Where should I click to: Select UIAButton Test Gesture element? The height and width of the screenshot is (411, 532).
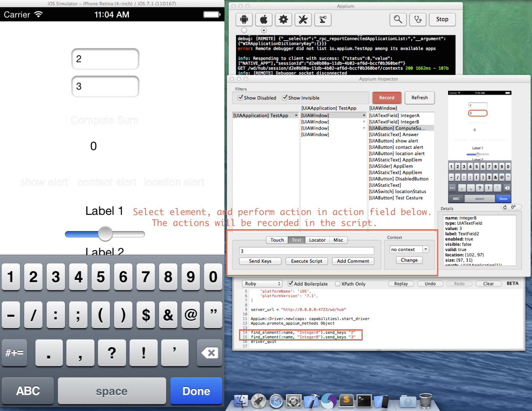point(401,198)
